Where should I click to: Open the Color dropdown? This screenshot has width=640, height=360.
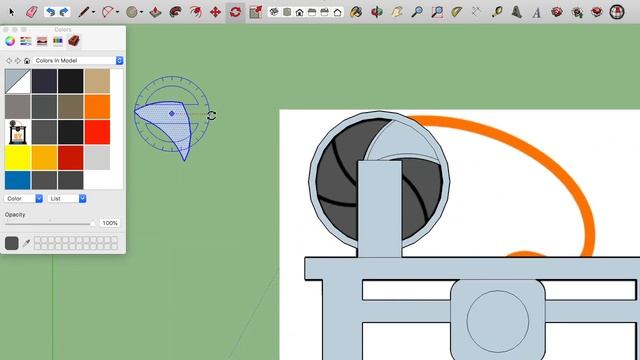[x=23, y=198]
